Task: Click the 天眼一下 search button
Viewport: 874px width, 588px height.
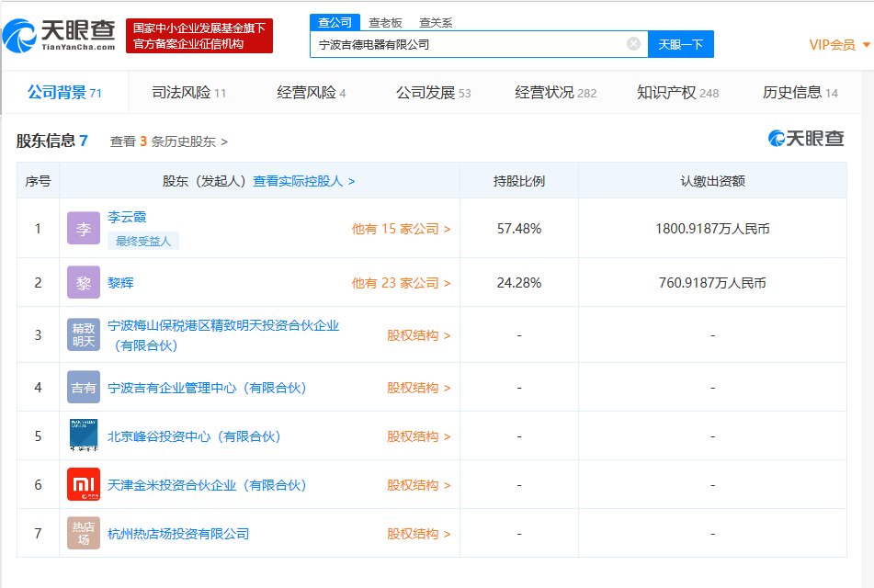Action: (x=681, y=44)
